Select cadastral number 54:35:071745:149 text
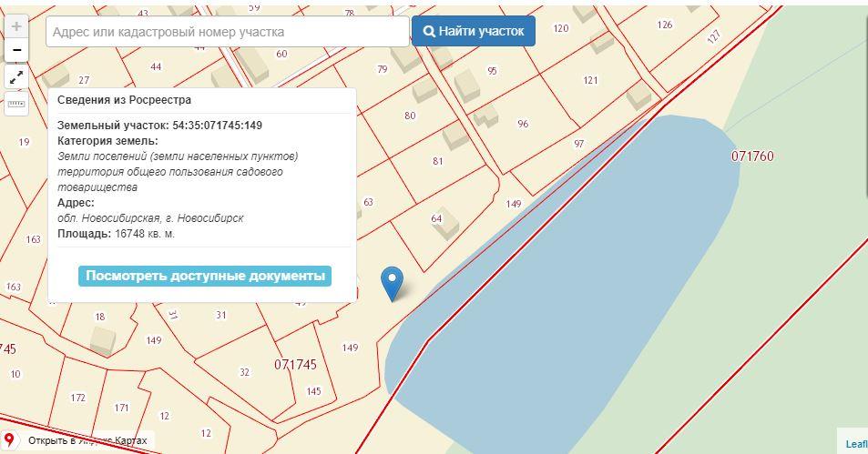The image size is (868, 454). tap(217, 125)
